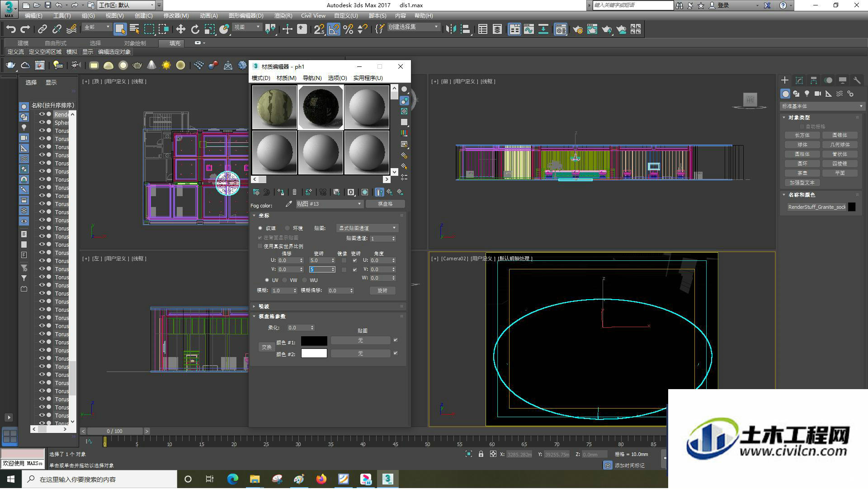Select the Environment (环境) radio button
This screenshot has width=868, height=489.
click(288, 228)
